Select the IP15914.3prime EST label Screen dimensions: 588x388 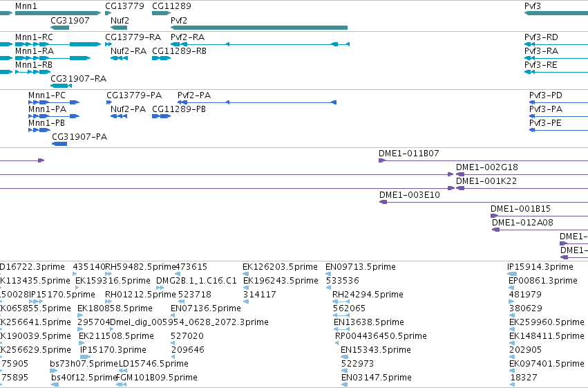click(x=540, y=267)
